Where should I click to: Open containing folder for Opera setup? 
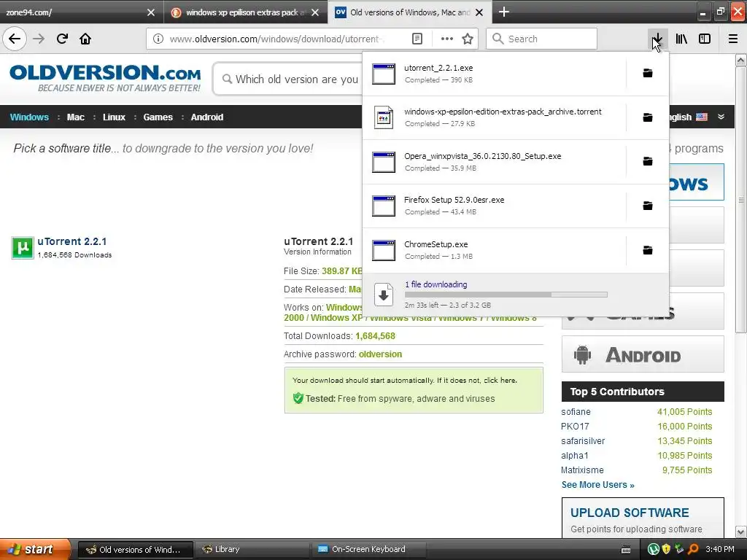coord(648,161)
